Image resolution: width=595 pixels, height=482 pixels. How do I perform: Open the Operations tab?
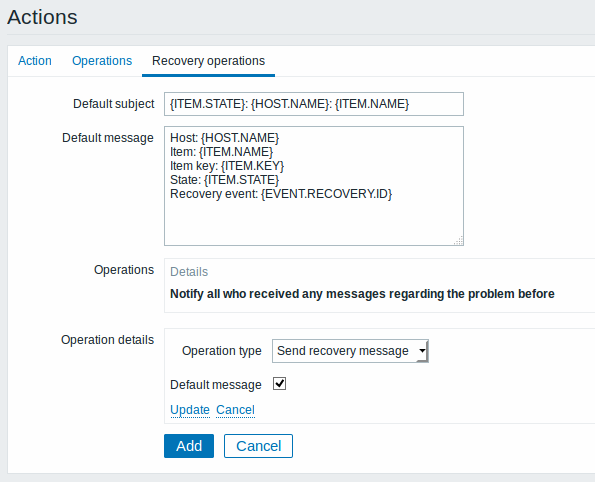point(102,61)
